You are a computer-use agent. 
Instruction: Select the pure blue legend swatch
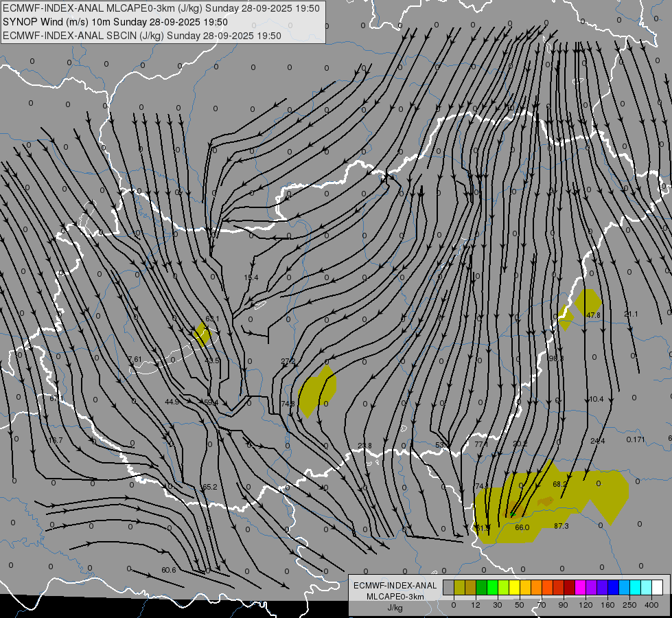[x=614, y=587]
